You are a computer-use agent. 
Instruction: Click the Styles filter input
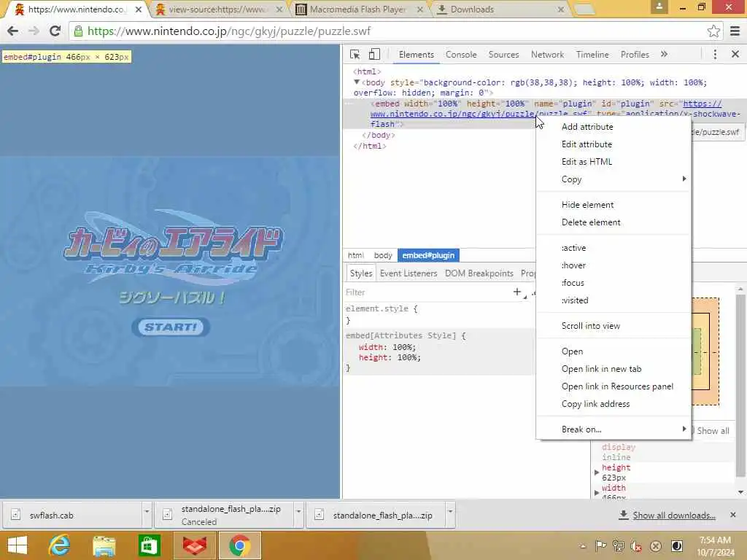tap(426, 292)
